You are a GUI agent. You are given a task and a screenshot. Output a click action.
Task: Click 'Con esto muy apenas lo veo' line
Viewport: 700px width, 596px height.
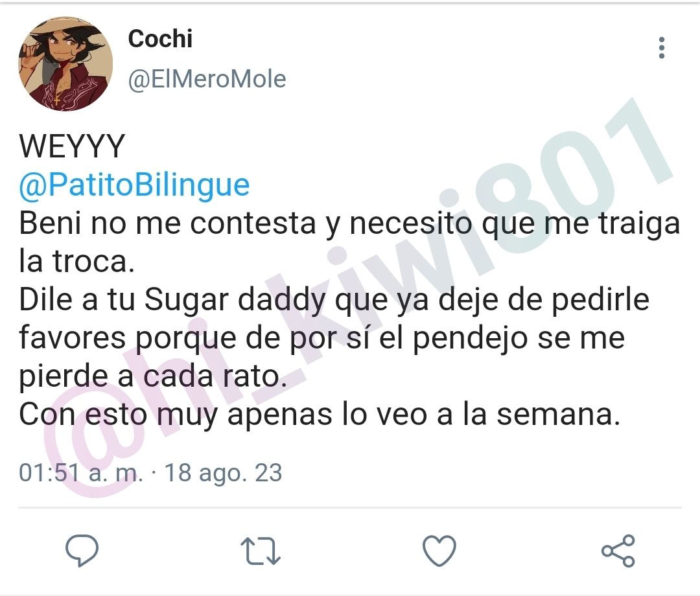tap(320, 415)
